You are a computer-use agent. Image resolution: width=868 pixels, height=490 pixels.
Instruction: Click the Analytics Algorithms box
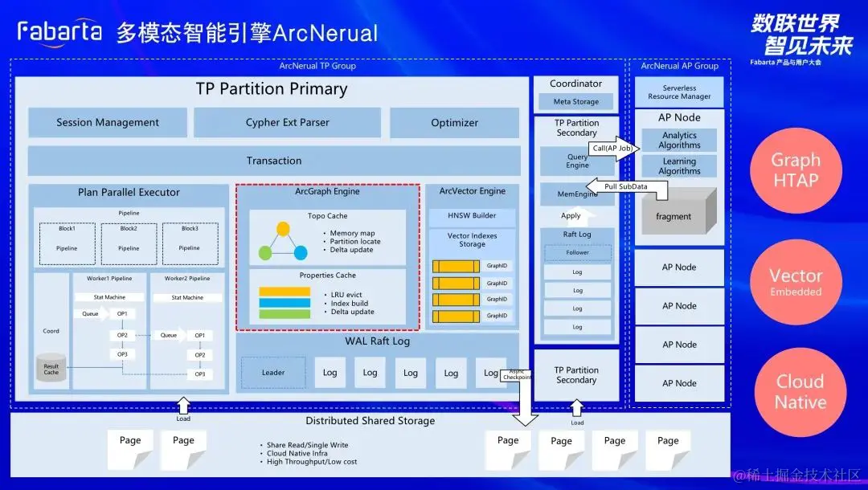[679, 141]
